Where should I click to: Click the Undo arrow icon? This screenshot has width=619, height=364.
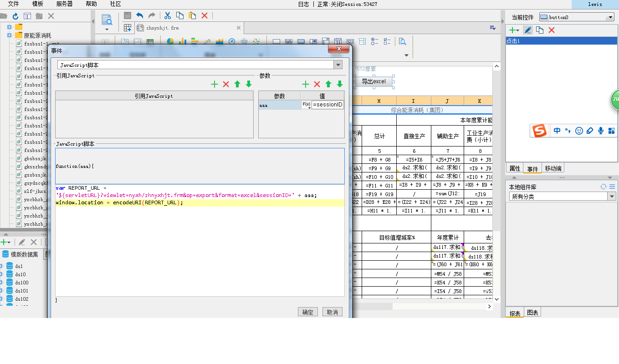(140, 15)
